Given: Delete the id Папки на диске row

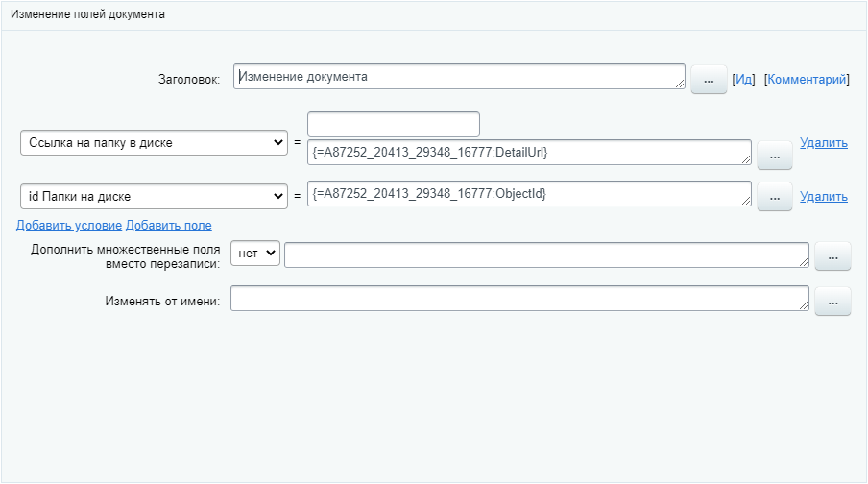Looking at the screenshot, I should click(x=823, y=196).
